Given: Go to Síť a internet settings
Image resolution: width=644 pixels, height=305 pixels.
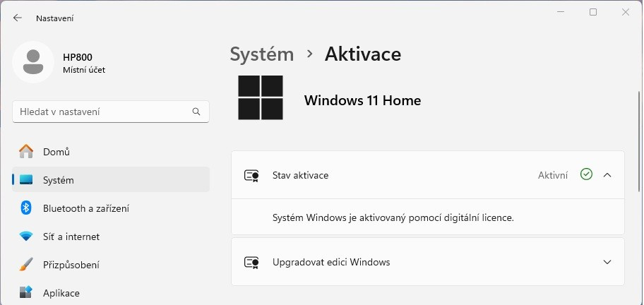Looking at the screenshot, I should tap(71, 237).
